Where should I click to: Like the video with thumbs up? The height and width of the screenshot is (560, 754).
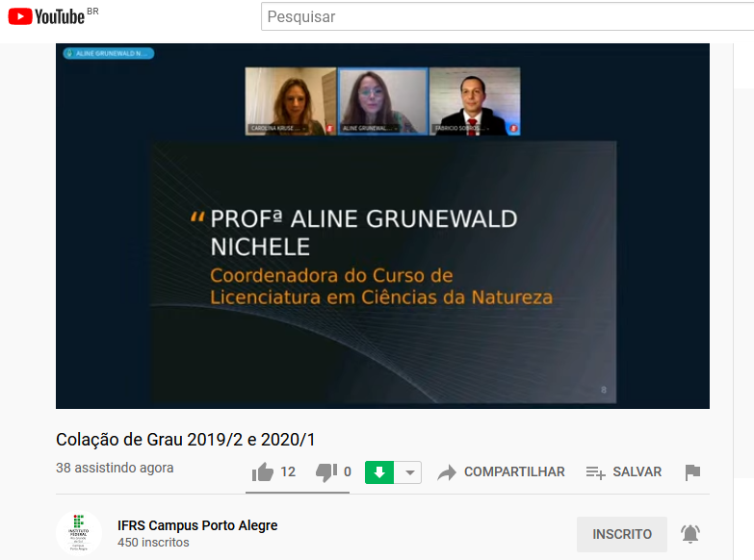click(x=263, y=471)
